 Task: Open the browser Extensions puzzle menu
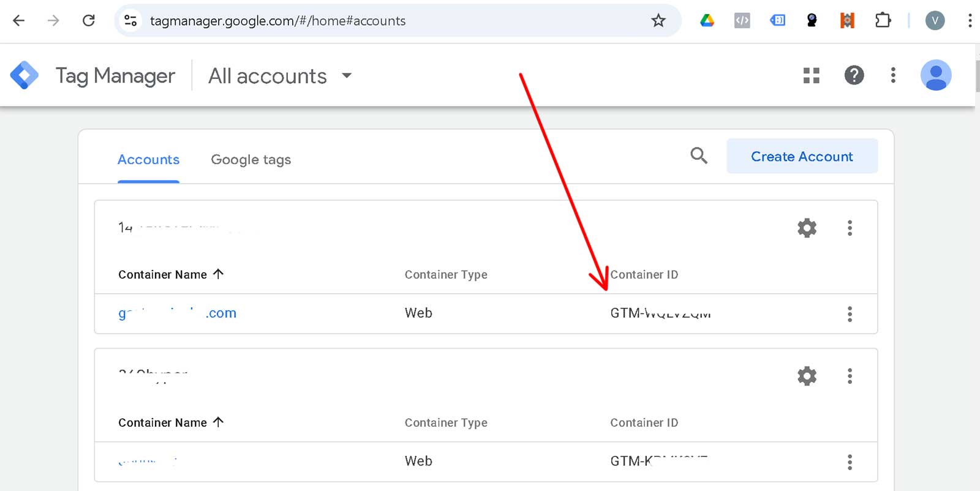click(883, 21)
